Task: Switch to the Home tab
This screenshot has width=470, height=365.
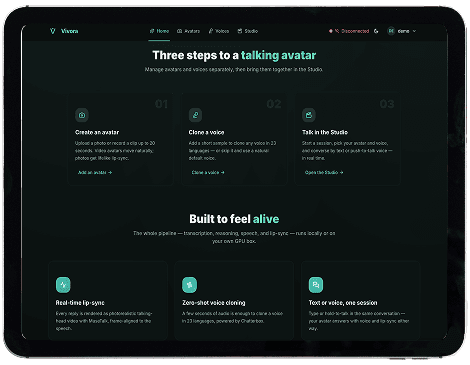Action: coord(159,31)
